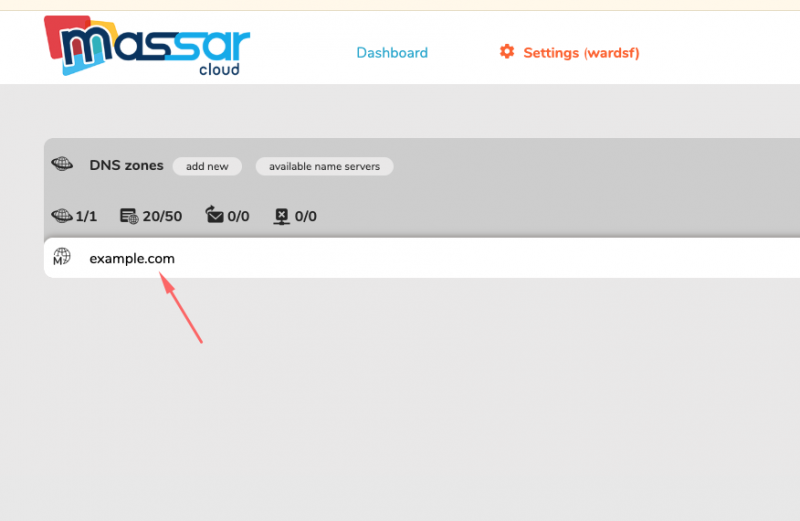Open Settings (wardsf) menu item

tap(581, 53)
